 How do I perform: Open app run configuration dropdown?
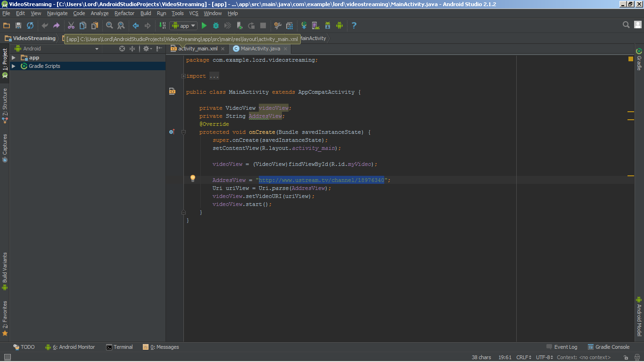pyautogui.click(x=183, y=25)
